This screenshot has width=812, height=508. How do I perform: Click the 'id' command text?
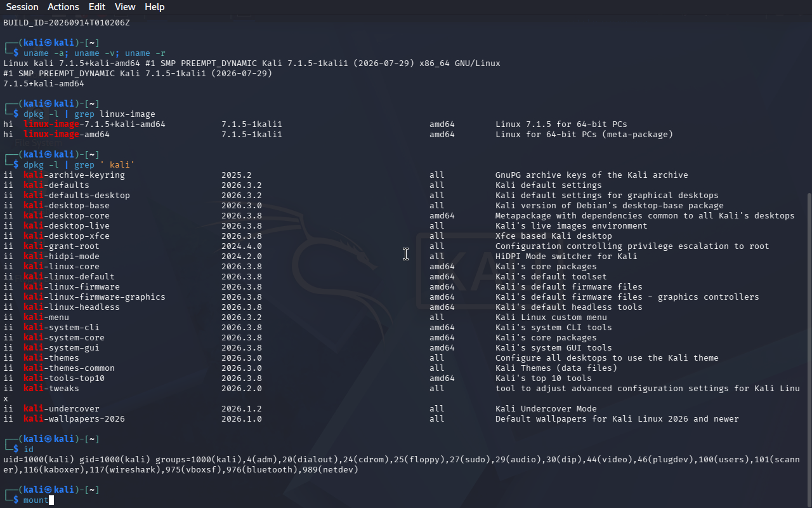pyautogui.click(x=29, y=450)
